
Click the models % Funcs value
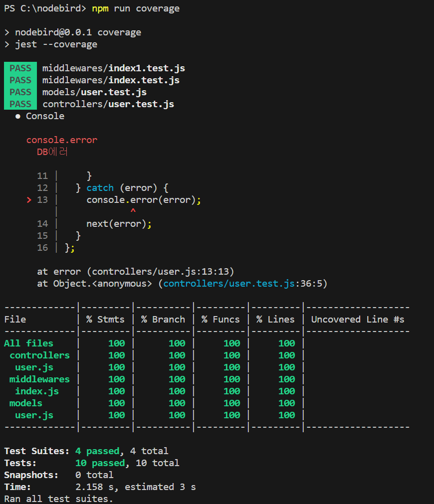(x=231, y=403)
